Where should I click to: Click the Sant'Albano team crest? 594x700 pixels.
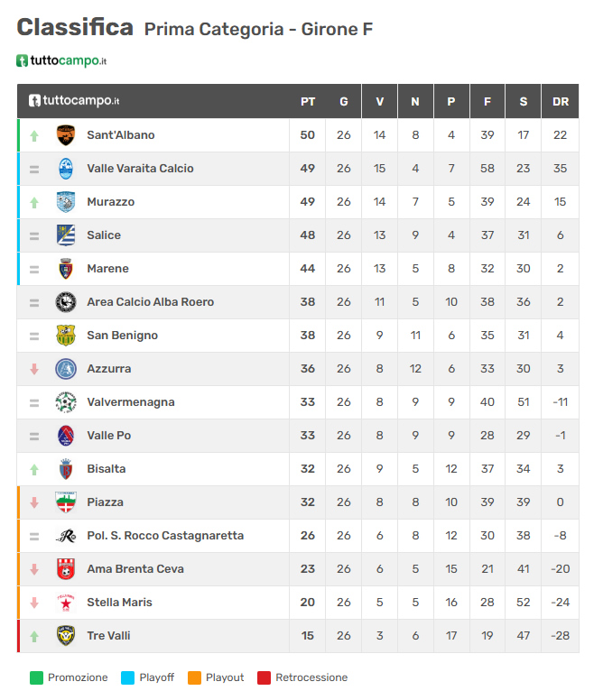click(66, 135)
